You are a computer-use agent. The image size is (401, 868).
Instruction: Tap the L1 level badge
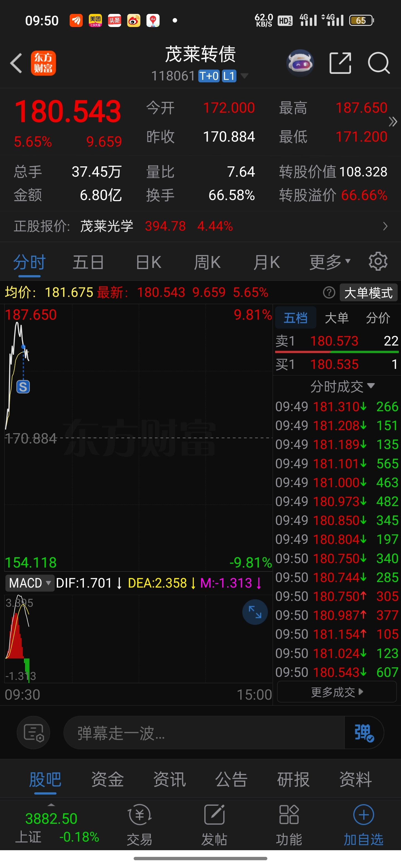point(229,76)
